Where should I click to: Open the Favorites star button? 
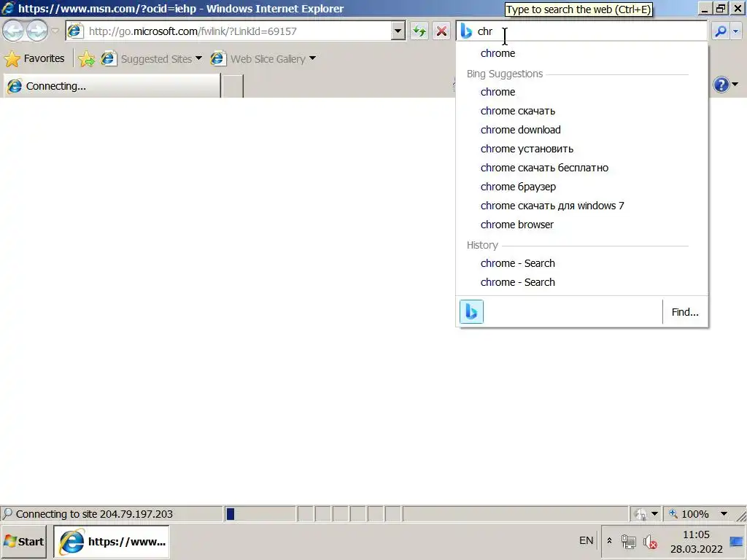coord(34,58)
